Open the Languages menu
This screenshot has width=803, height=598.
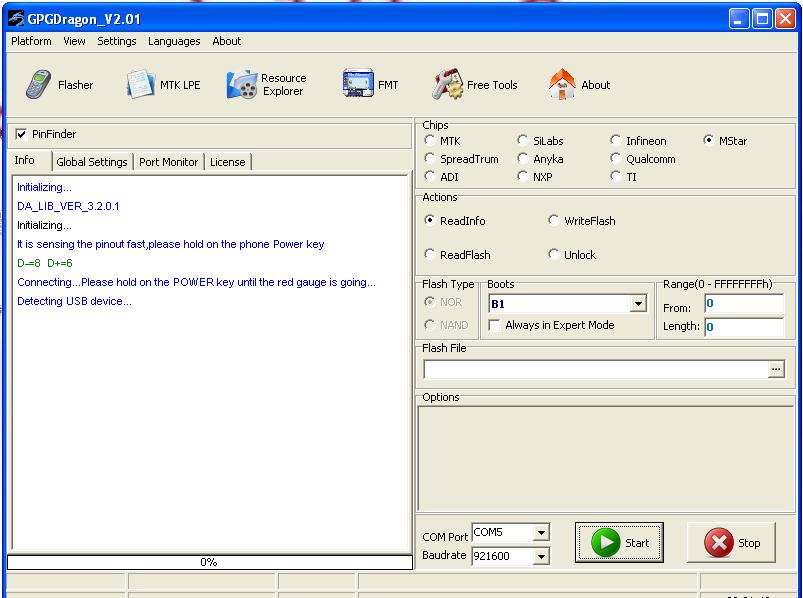pyautogui.click(x=174, y=41)
